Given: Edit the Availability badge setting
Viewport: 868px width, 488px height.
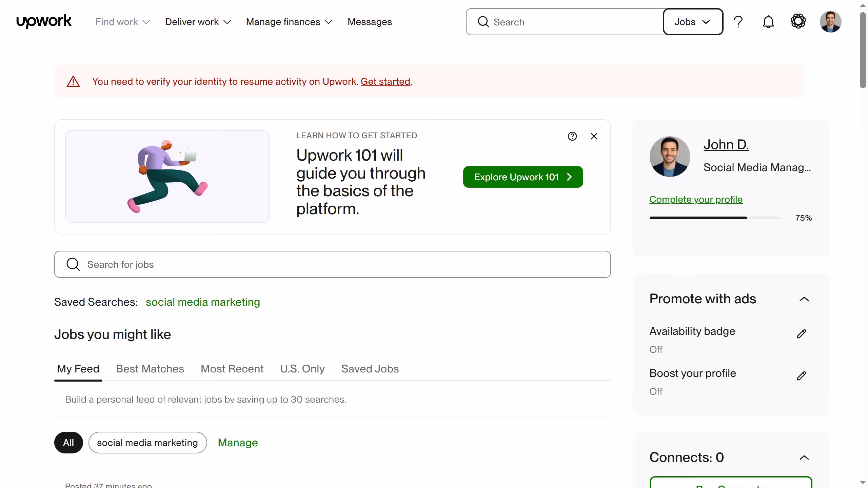Looking at the screenshot, I should point(802,334).
